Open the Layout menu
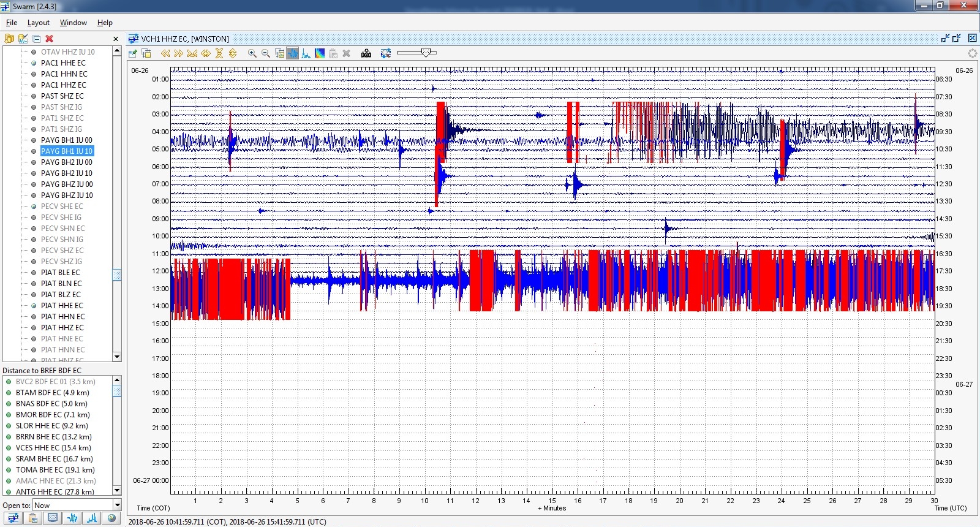 point(39,23)
